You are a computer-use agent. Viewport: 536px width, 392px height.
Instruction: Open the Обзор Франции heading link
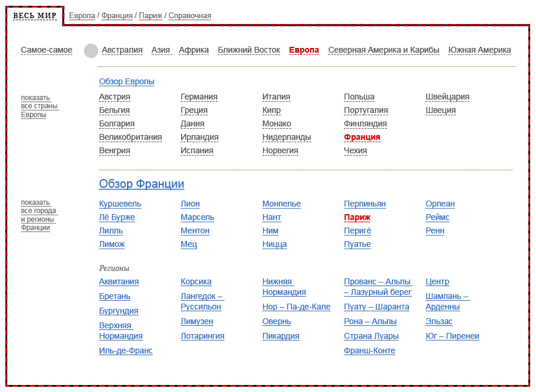(142, 184)
